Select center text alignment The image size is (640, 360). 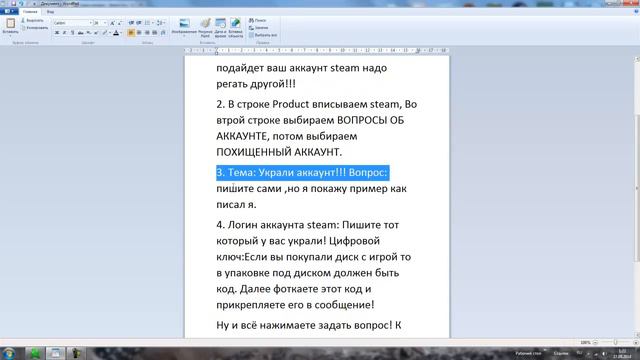pos(139,33)
